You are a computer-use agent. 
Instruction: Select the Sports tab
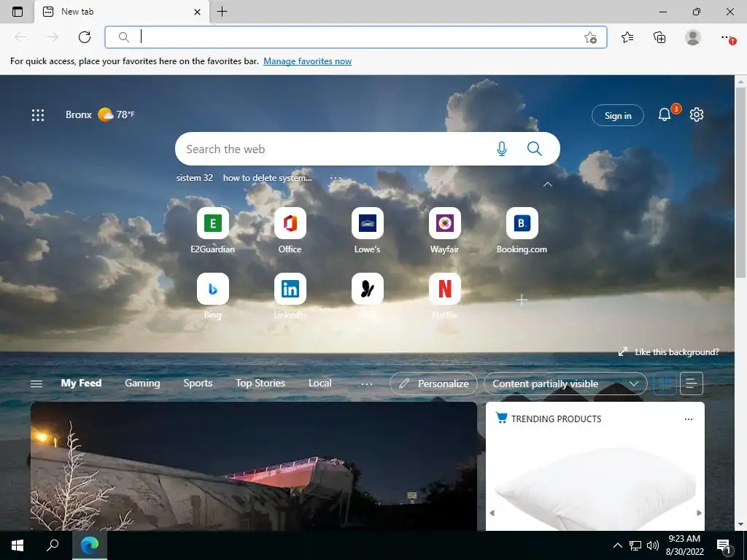198,384
